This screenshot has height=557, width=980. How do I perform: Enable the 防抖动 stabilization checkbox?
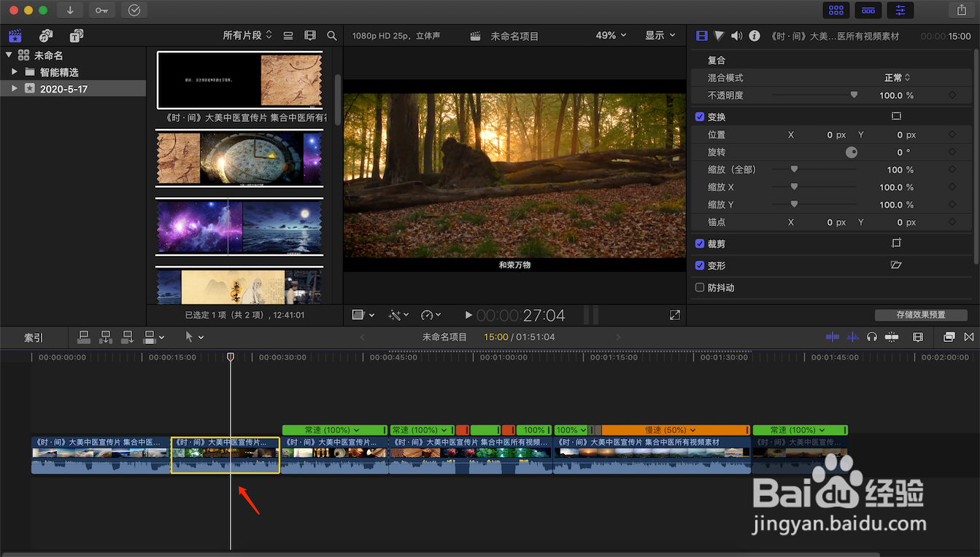(700, 288)
